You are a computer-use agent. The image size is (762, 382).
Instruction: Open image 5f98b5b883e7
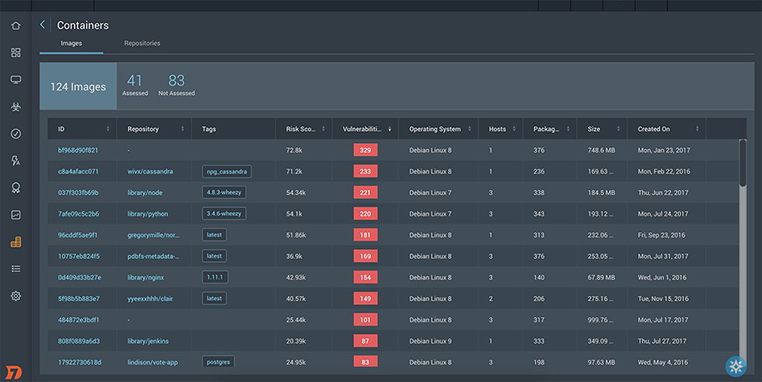click(79, 298)
